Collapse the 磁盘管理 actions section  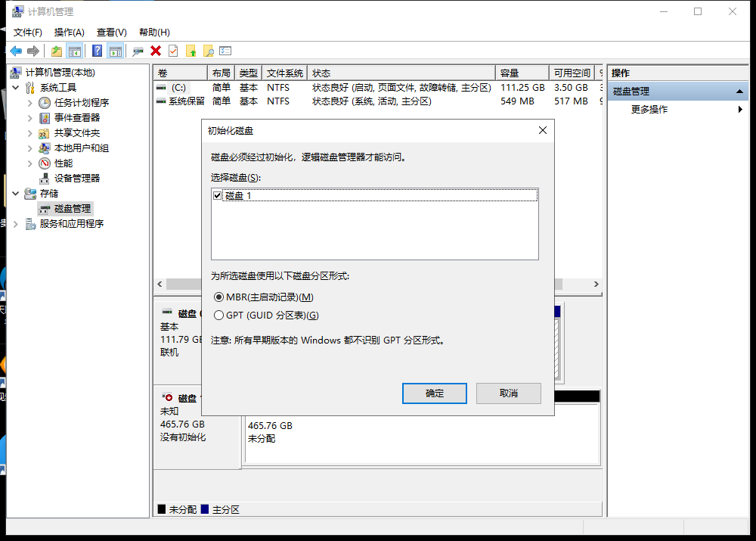(x=739, y=92)
